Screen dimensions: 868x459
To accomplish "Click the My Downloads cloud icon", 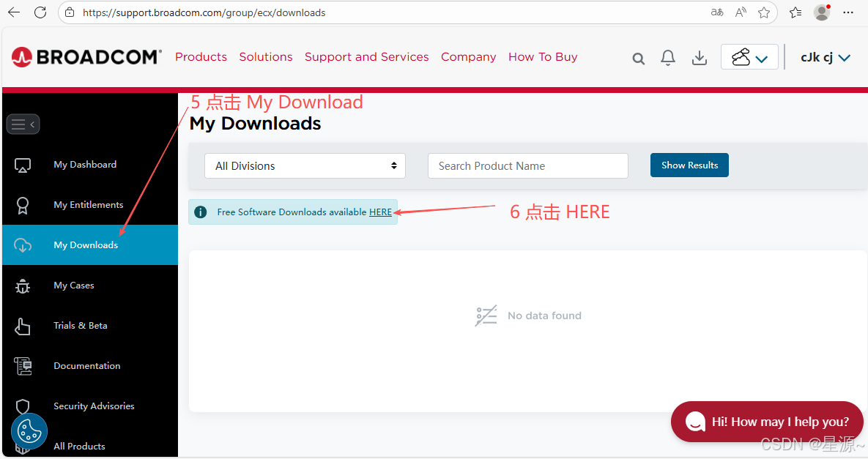I will coord(23,245).
